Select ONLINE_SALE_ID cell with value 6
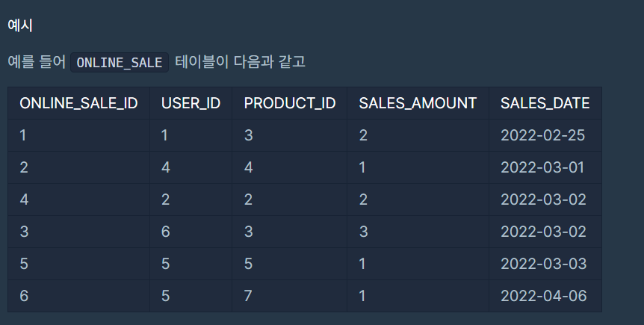This screenshot has width=644, height=325. pos(79,296)
